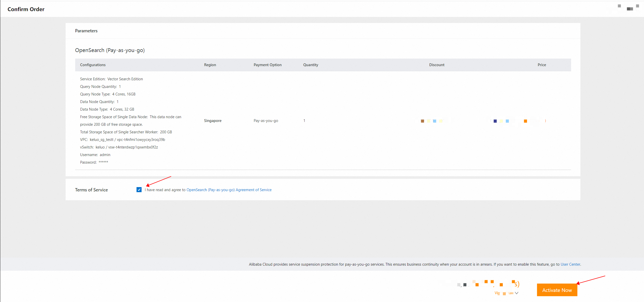This screenshot has height=302, width=644.
Task: Click the Parameters section heading
Action: [86, 31]
